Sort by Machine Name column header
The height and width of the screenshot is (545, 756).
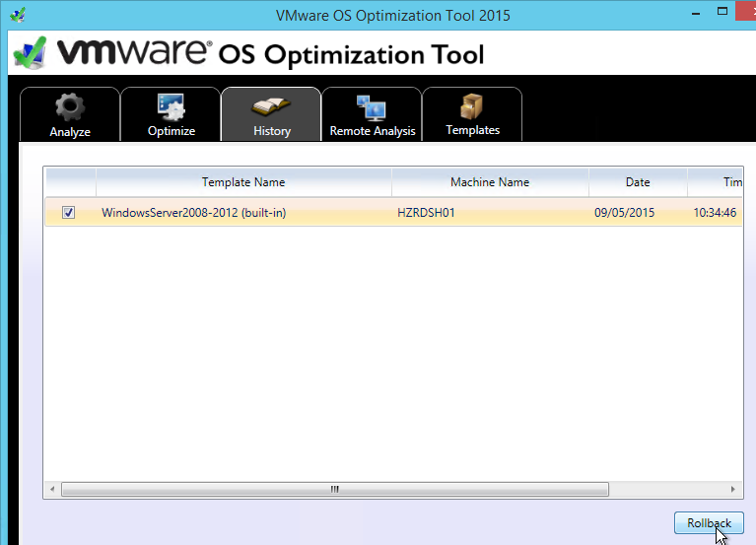pos(490,182)
